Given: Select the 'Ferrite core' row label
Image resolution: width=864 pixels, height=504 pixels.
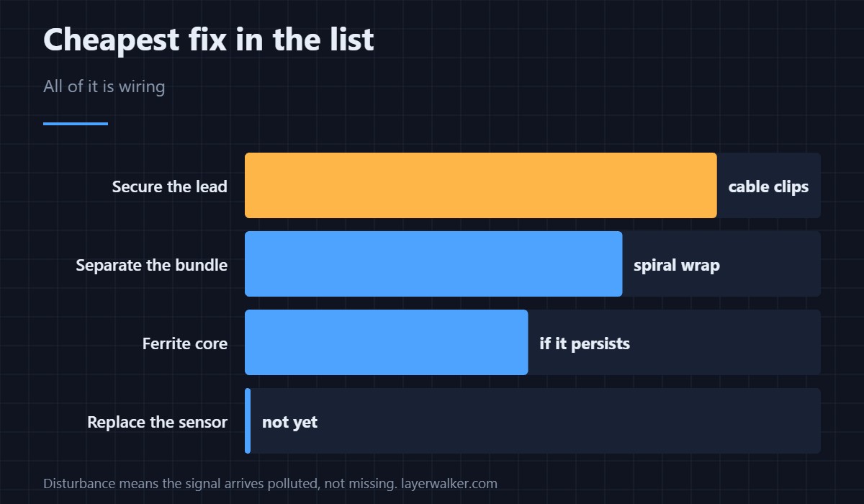Looking at the screenshot, I should click(x=185, y=343).
